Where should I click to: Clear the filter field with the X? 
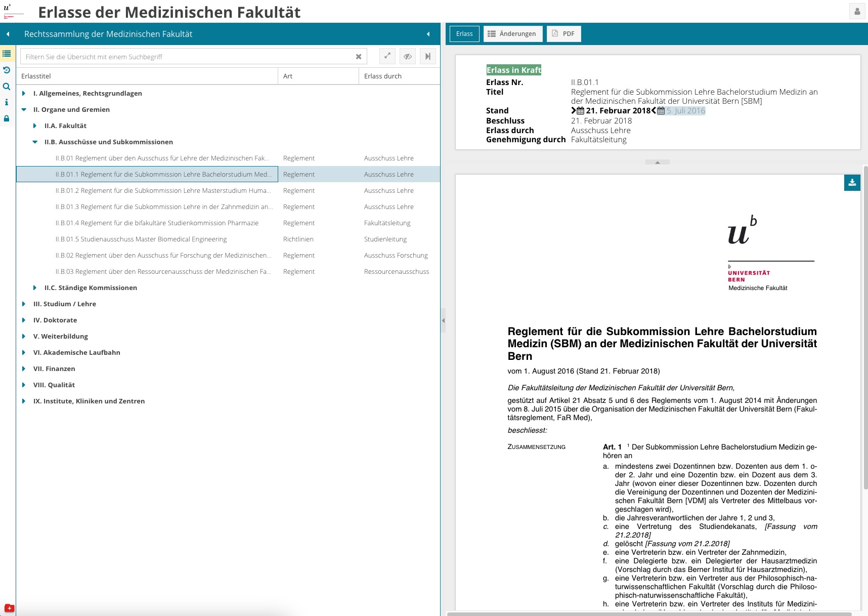click(359, 57)
